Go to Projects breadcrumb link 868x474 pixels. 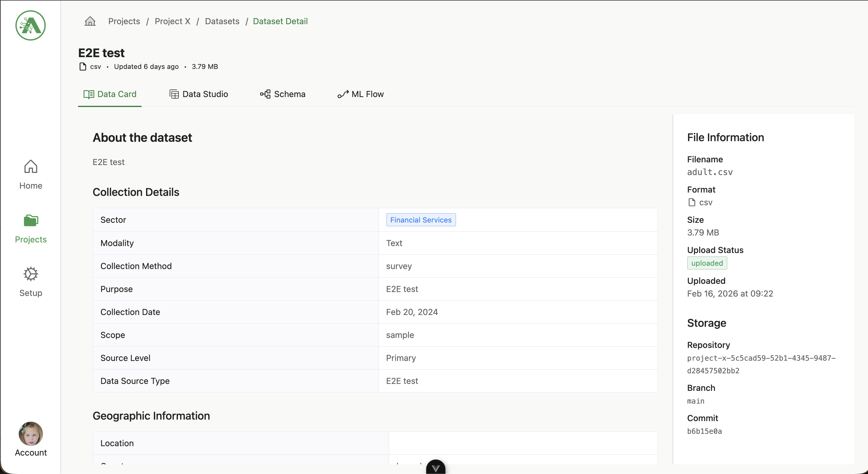(124, 21)
